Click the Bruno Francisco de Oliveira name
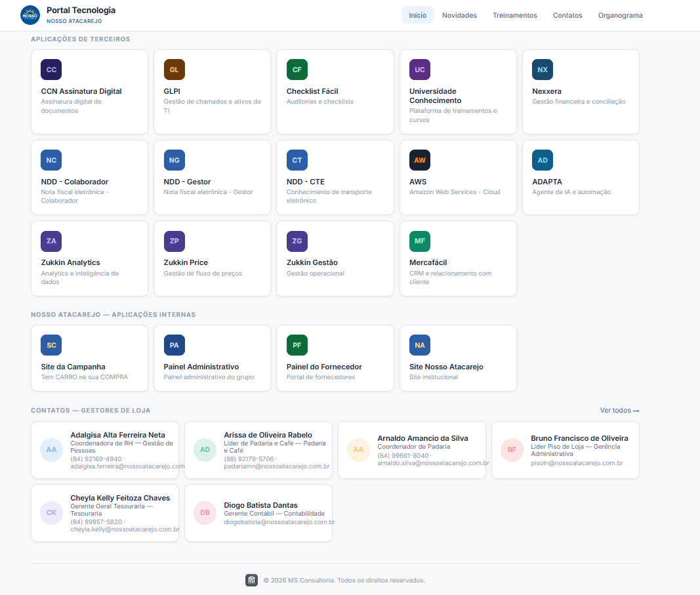The image size is (700, 595). (579, 438)
